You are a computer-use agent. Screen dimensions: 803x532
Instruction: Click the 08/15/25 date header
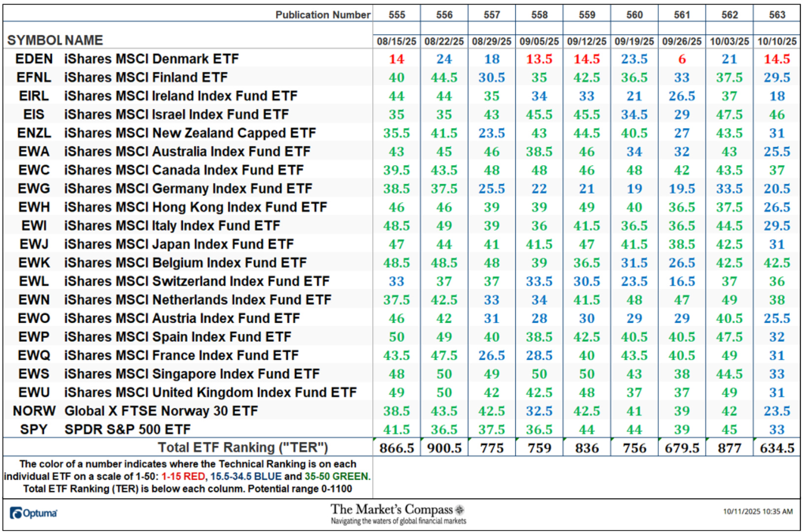tap(397, 41)
